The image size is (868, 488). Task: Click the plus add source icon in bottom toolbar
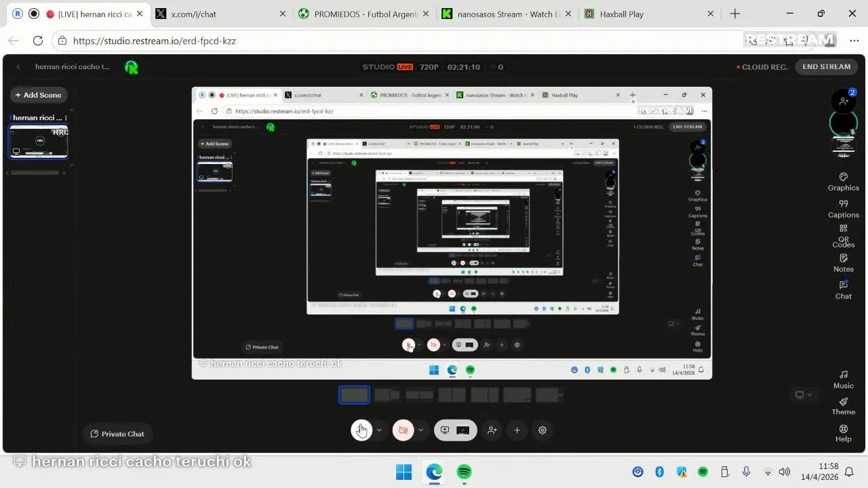[x=517, y=430]
